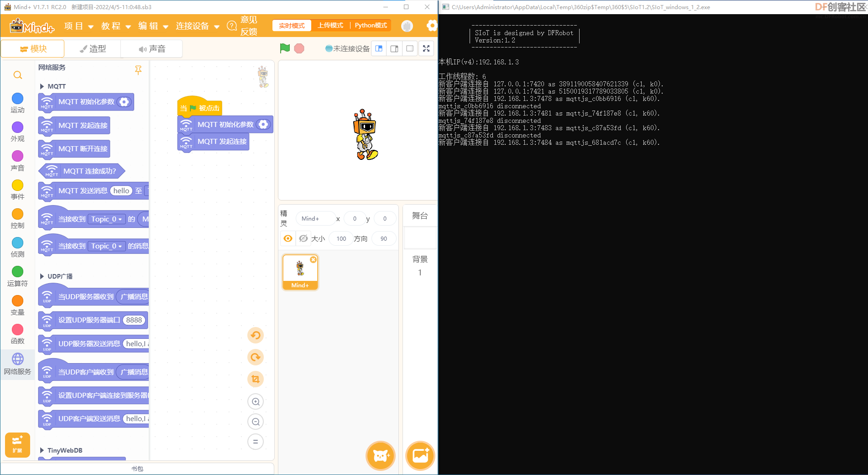
Task: Click gear on workspace MQTT 初始化参数 block
Action: tap(263, 125)
